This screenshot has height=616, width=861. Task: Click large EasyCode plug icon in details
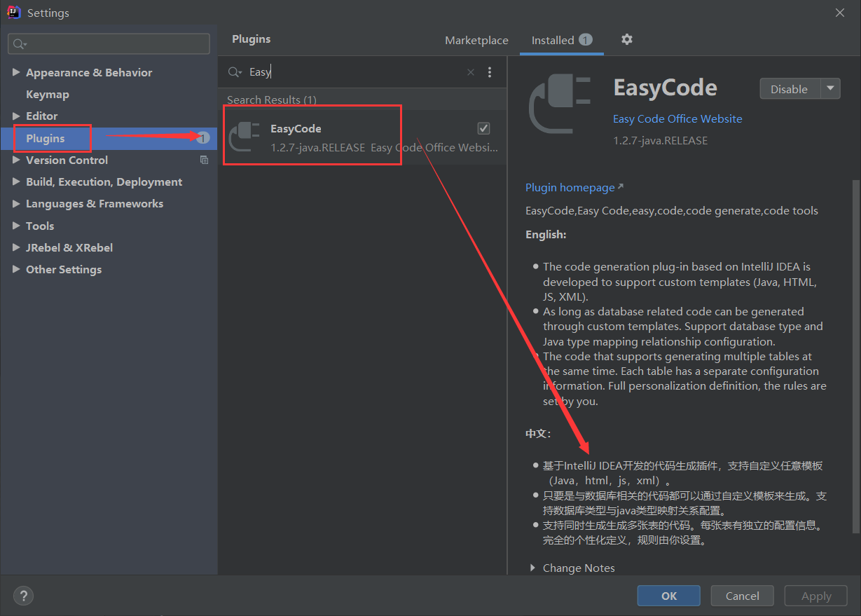pyautogui.click(x=561, y=104)
